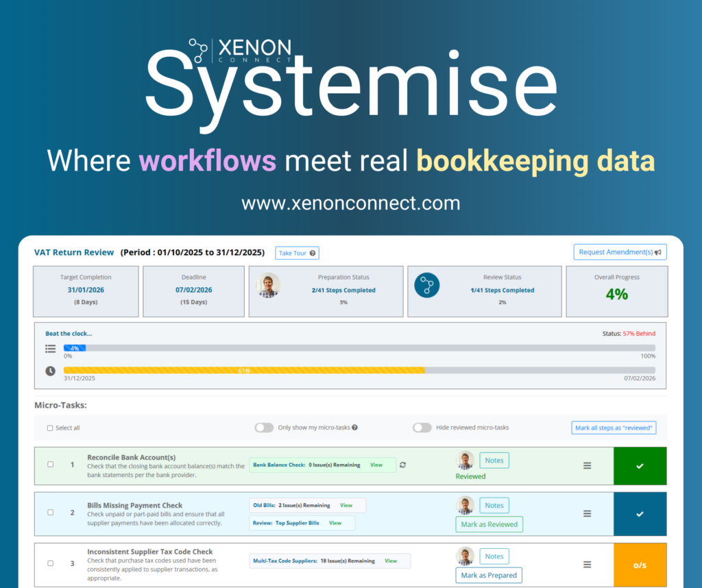View the Old Bills issues remaining
The width and height of the screenshot is (702, 588).
346,505
